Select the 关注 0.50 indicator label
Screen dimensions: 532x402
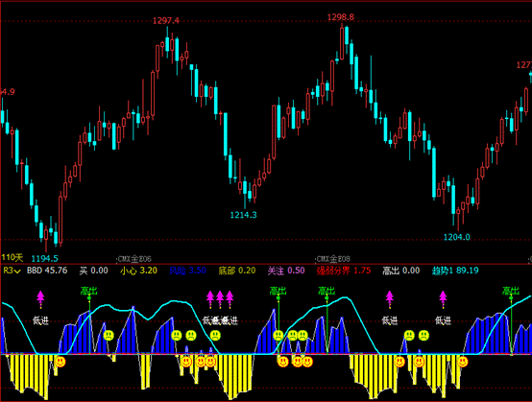(286, 271)
